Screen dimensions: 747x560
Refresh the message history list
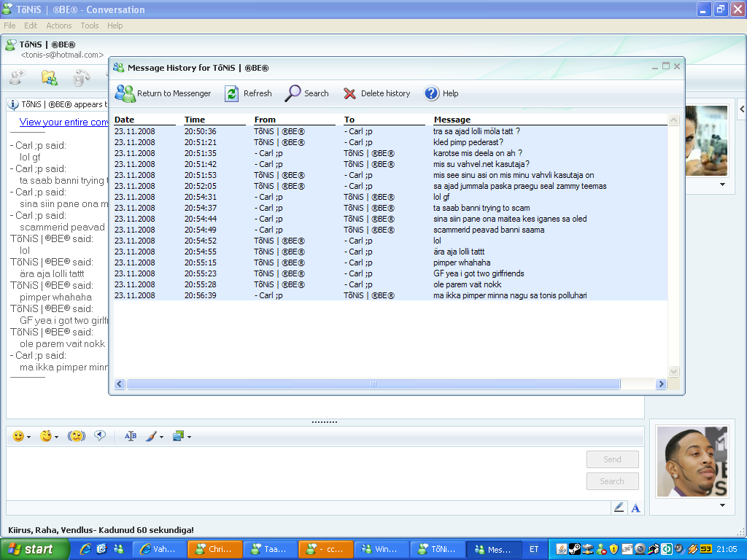[x=248, y=93]
